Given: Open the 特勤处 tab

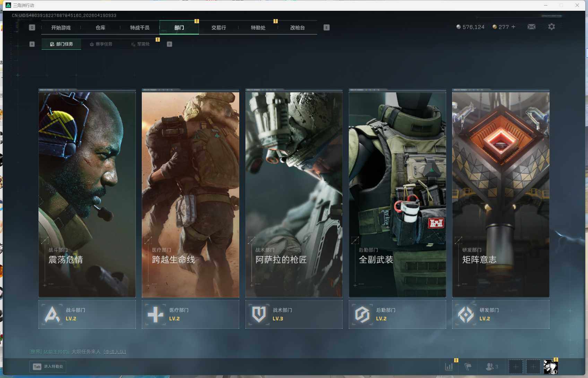Looking at the screenshot, I should click(x=258, y=27).
